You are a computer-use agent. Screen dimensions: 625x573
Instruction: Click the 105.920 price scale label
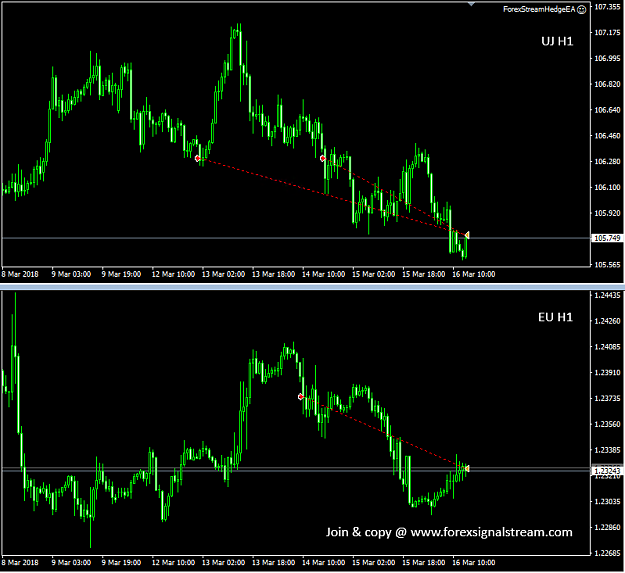(607, 213)
